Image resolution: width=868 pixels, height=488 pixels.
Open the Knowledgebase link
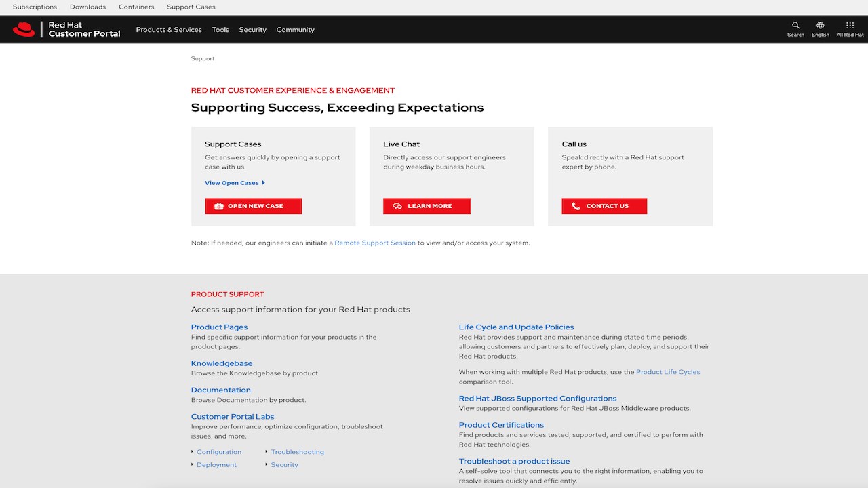pos(222,363)
